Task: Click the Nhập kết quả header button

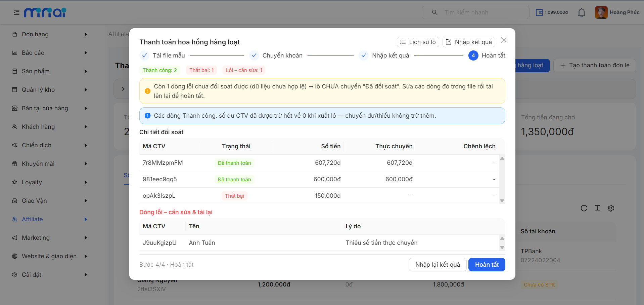Action: tap(469, 42)
